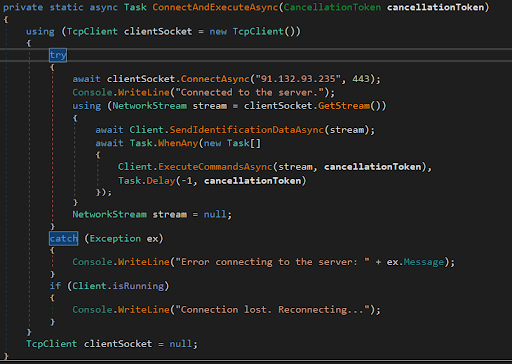The height and width of the screenshot is (364, 512).
Task: Click ConnectAsync method name
Action: (x=215, y=79)
